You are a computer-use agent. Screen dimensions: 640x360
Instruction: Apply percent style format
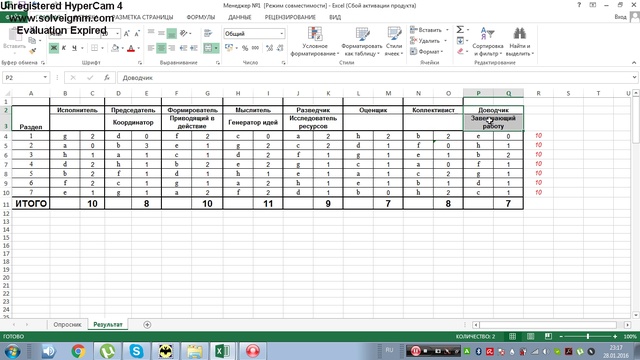pyautogui.click(x=245, y=48)
